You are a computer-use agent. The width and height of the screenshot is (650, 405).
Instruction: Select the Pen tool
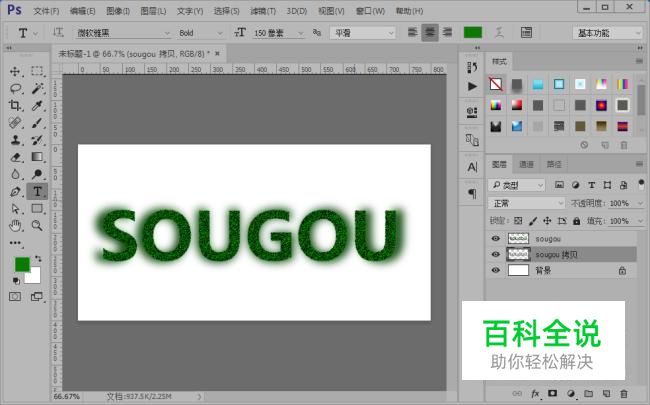click(x=15, y=192)
